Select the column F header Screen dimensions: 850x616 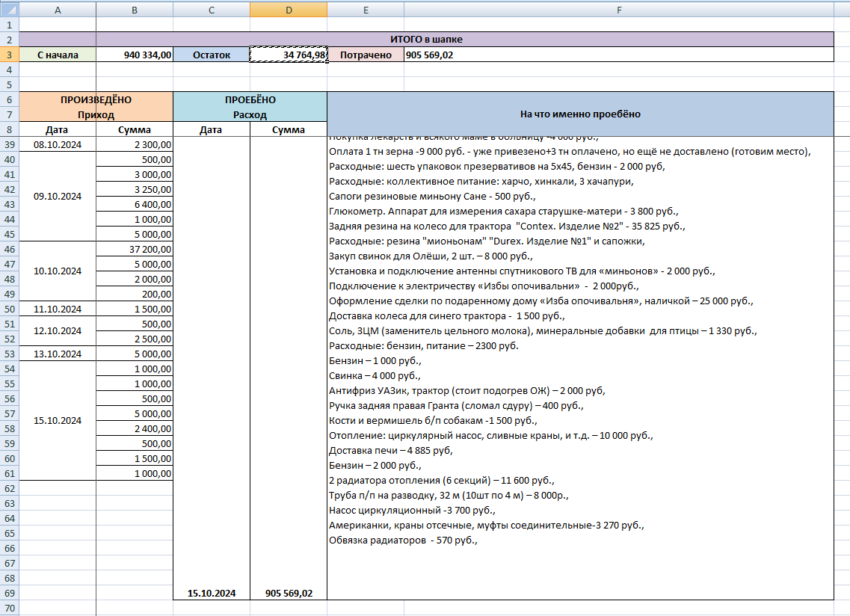point(618,10)
